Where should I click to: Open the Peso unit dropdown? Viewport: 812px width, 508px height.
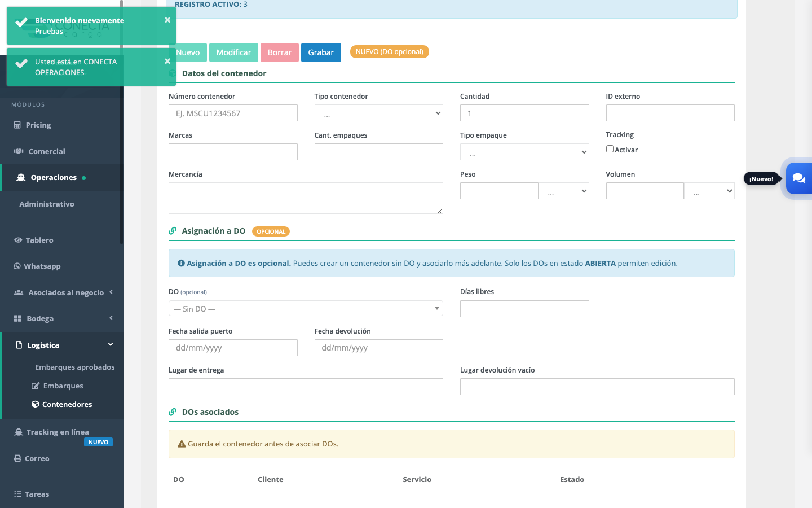(564, 191)
